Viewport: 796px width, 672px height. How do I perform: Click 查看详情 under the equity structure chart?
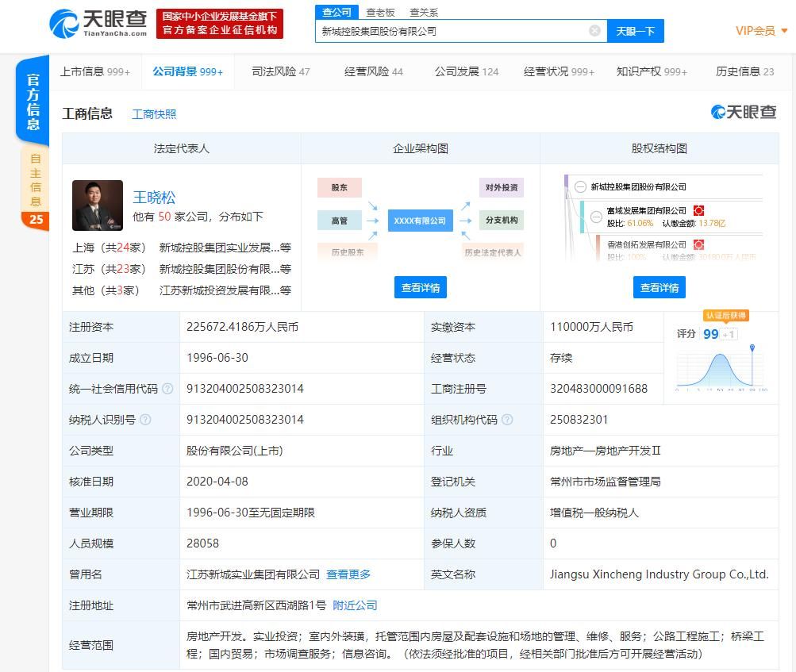tap(659, 286)
